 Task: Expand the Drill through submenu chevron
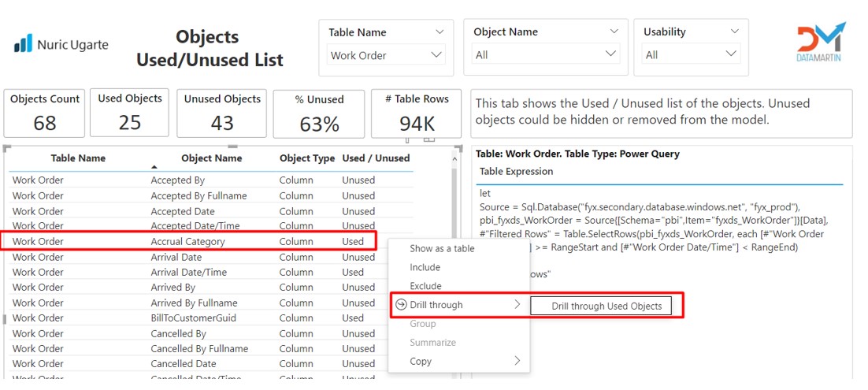click(517, 304)
